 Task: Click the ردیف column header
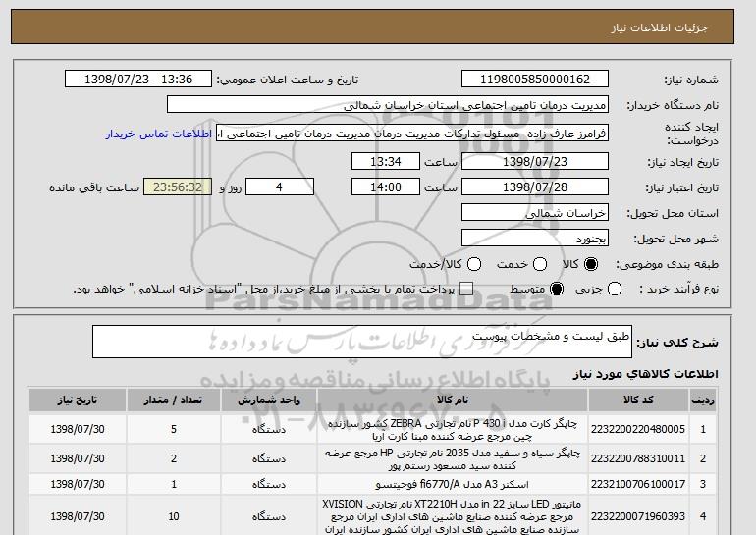coord(703,401)
